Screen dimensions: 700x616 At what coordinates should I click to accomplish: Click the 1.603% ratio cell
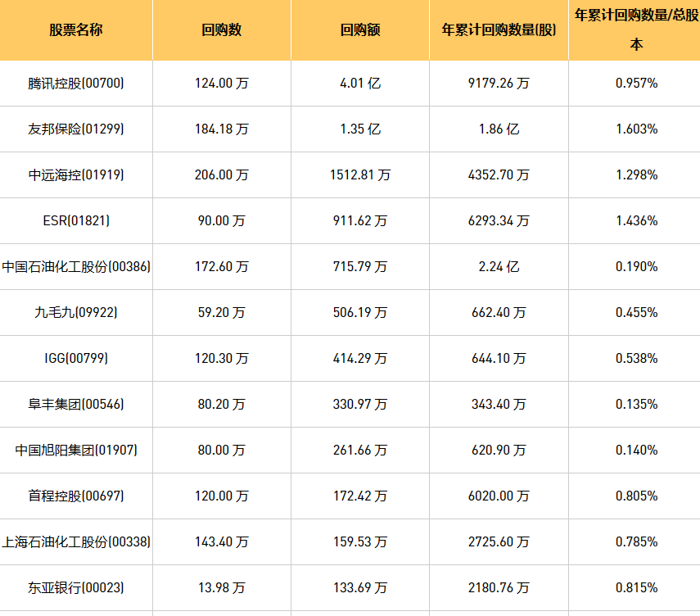[x=635, y=129]
